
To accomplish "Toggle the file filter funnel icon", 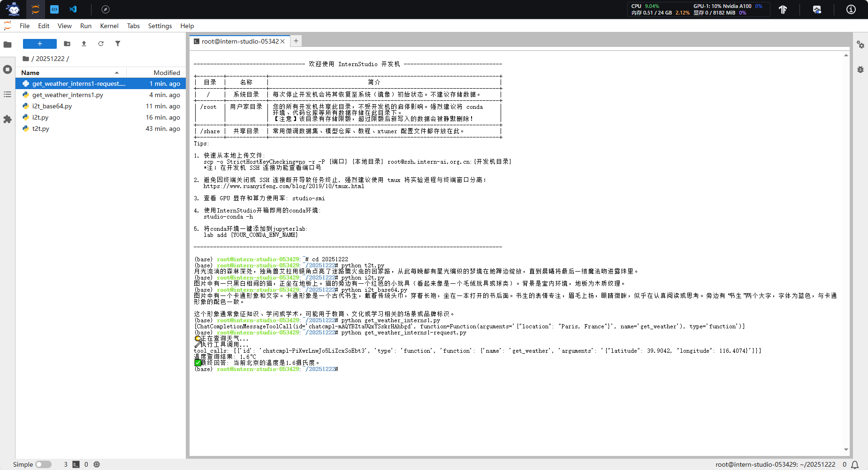I will coord(118,44).
